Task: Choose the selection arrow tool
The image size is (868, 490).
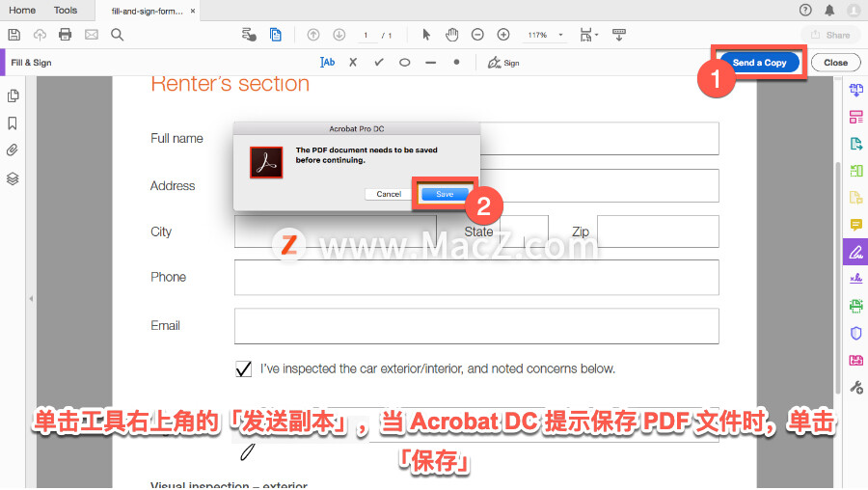Action: 426,35
